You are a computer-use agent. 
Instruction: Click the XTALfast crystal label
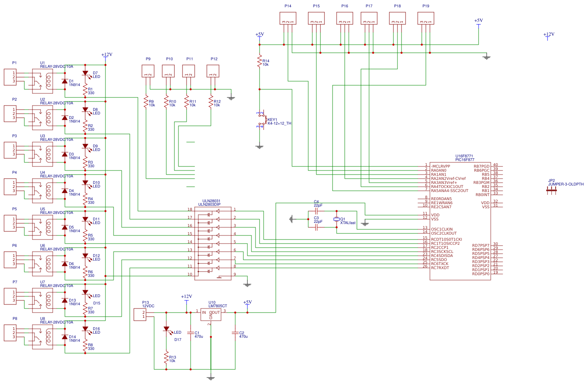pos(348,223)
